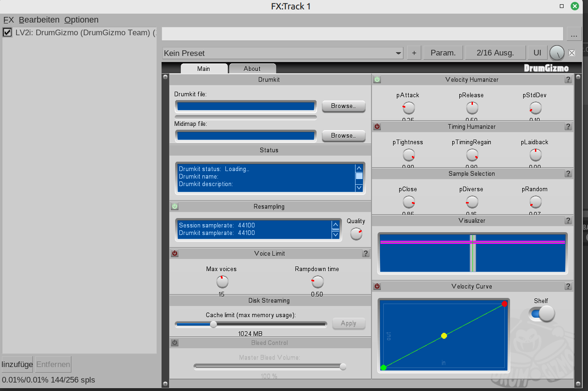588x391 pixels.
Task: Click the three-dots button beside comment field
Action: point(574,34)
